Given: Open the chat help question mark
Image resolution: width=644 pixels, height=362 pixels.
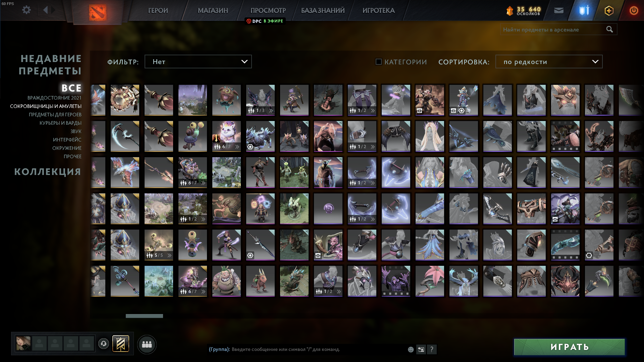Looking at the screenshot, I should [432, 349].
